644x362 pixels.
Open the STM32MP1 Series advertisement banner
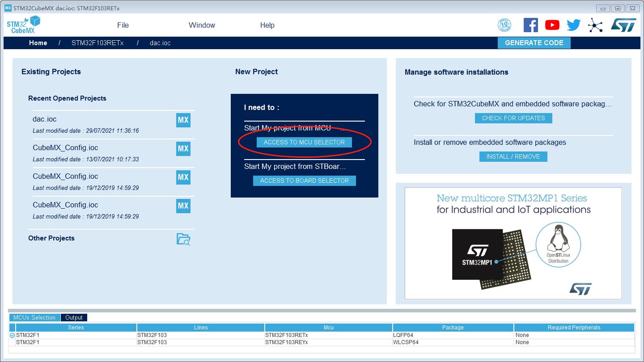tap(513, 243)
